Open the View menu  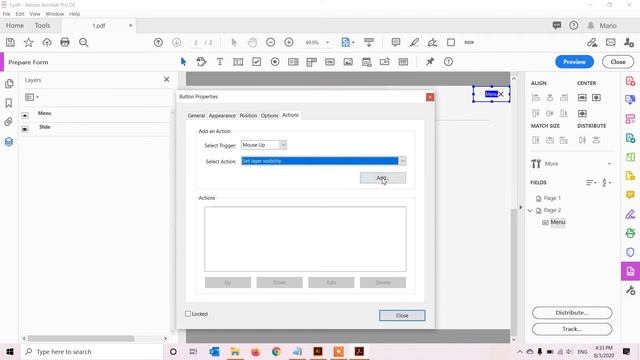[x=35, y=14]
